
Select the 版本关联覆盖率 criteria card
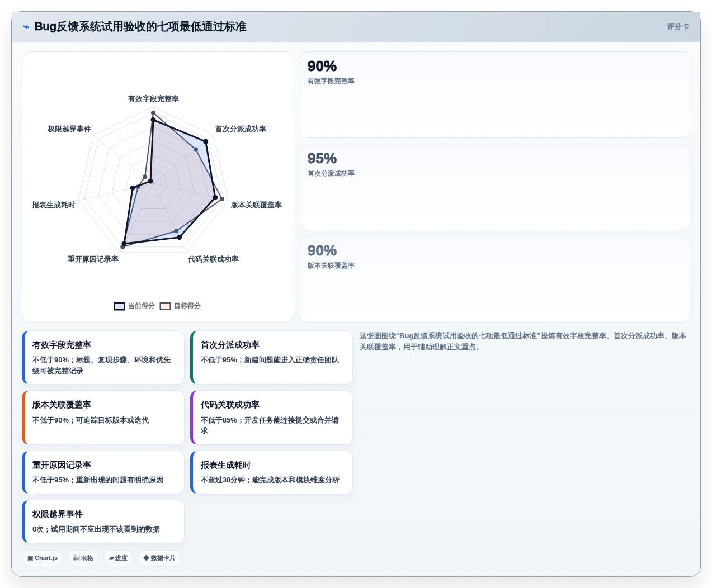(x=103, y=418)
